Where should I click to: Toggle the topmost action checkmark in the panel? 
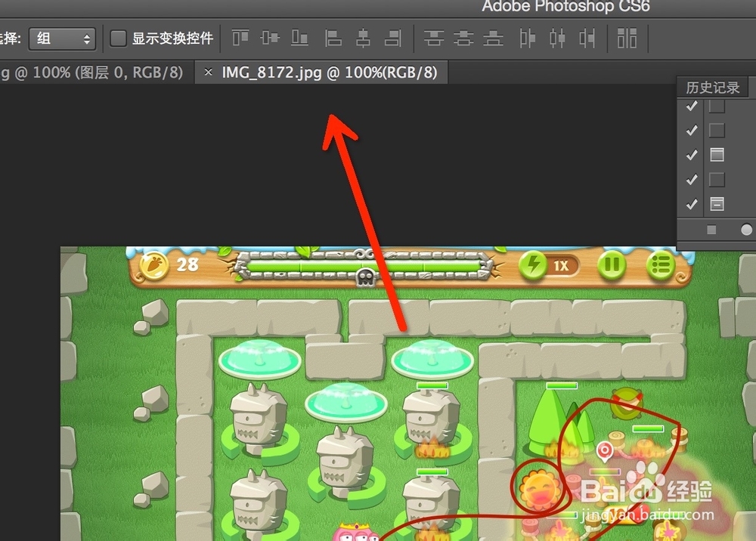tap(692, 106)
